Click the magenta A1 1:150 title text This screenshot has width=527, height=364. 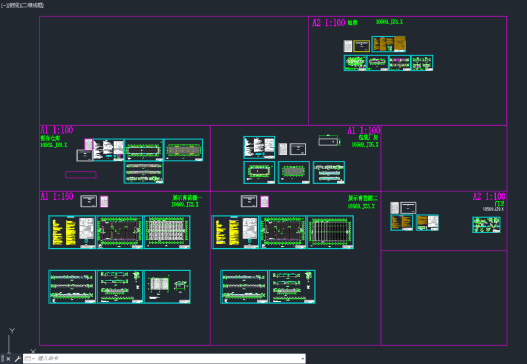pos(56,196)
